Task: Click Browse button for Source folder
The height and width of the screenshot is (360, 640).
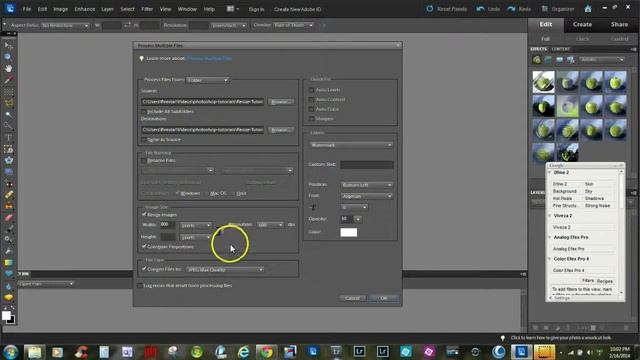Action: point(281,102)
